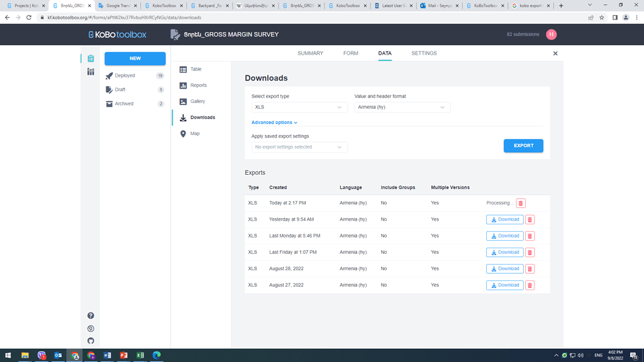Image resolution: width=644 pixels, height=362 pixels.
Task: Click the saved export settings field
Action: pos(299,146)
